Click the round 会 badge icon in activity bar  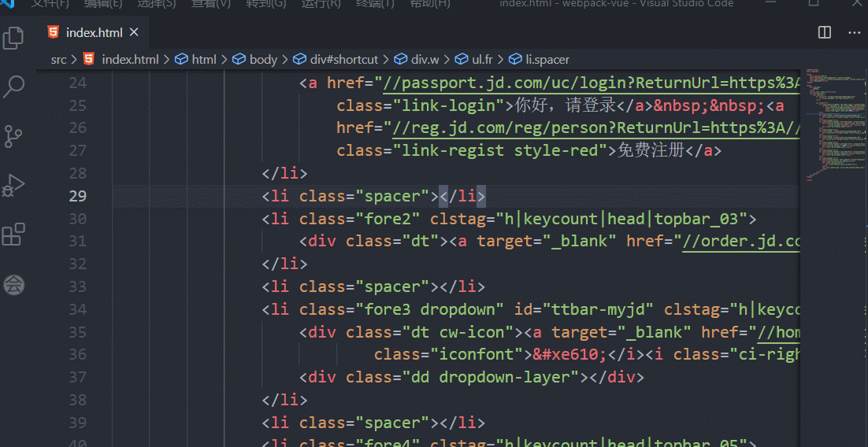pos(13,285)
